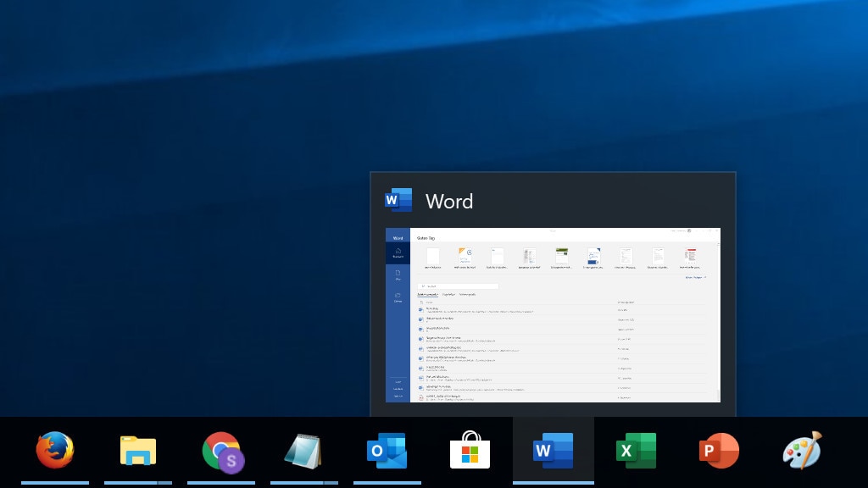
Task: Click the purple S profile badge on Chrome
Action: tap(231, 461)
